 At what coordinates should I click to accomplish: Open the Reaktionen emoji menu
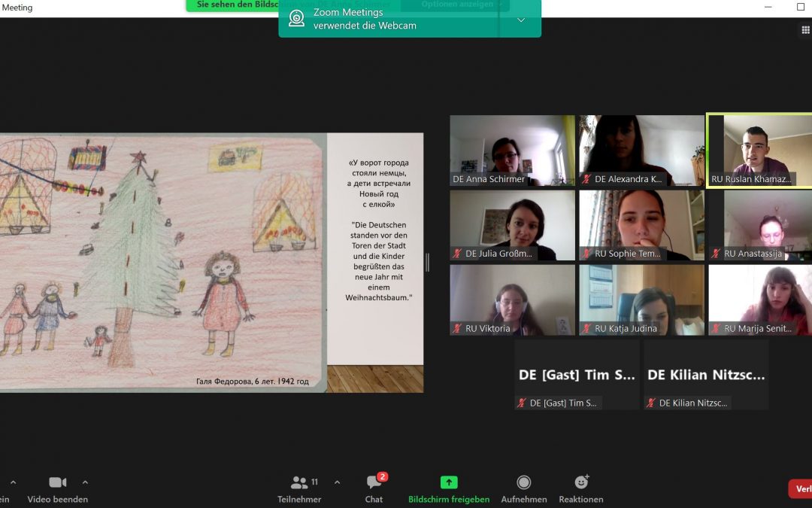point(581,482)
